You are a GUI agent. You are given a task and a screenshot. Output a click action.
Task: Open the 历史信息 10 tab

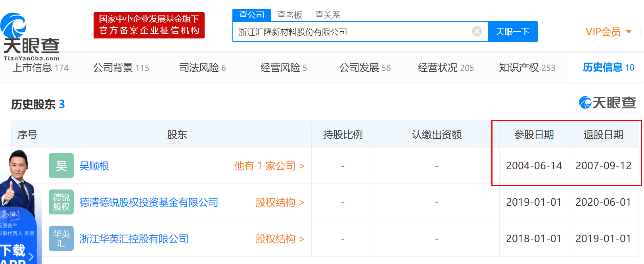608,67
